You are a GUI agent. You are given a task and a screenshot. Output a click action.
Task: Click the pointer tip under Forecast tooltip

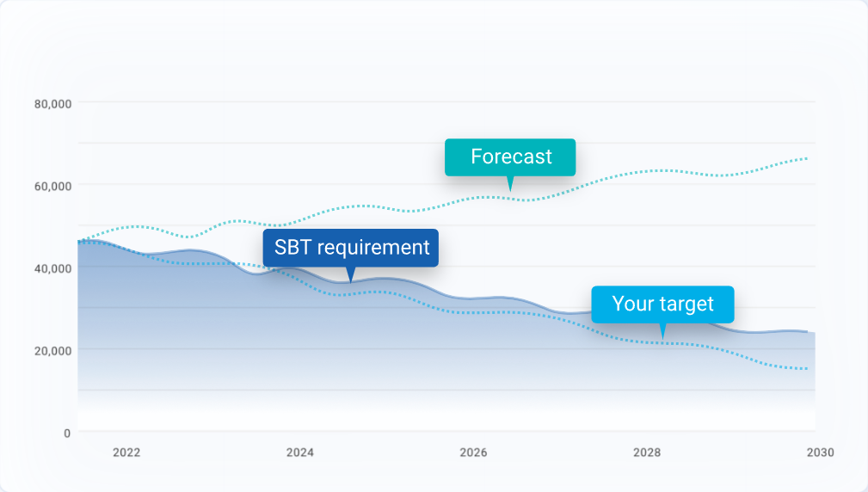(x=510, y=188)
